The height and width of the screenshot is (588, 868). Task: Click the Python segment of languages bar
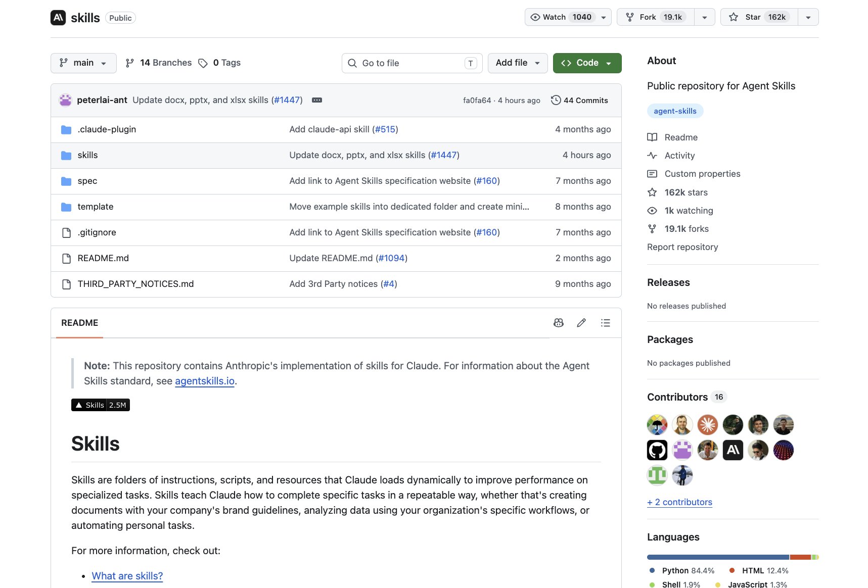(718, 557)
